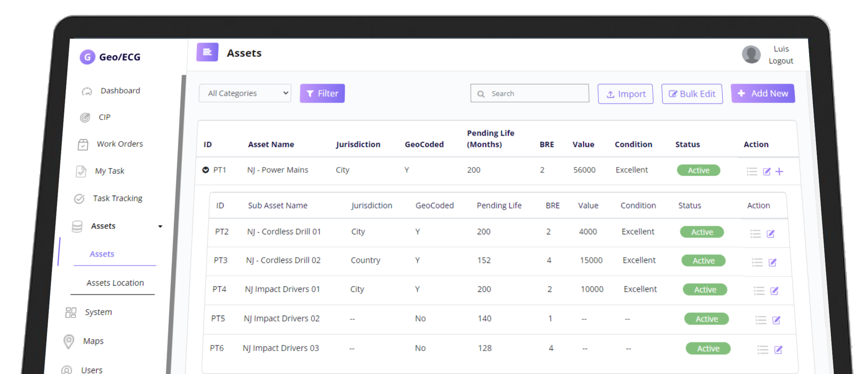
Task: Collapse the PT1 row expander
Action: [x=206, y=170]
